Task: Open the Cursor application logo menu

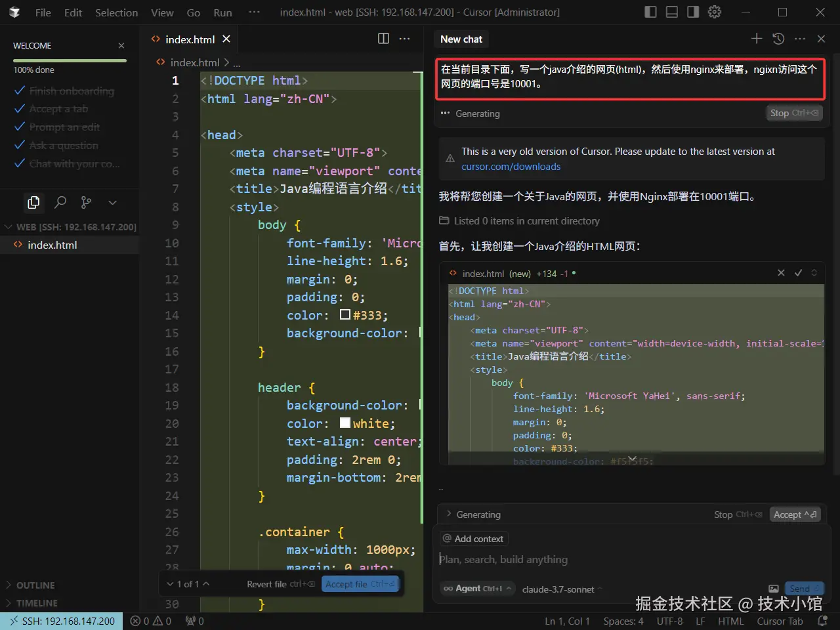Action: 14,12
